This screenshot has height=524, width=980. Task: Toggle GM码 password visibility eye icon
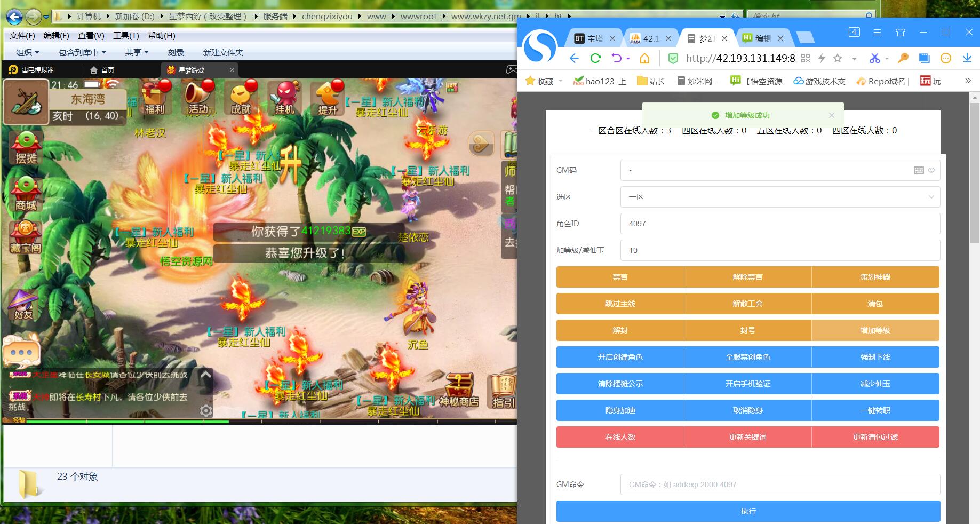(x=931, y=171)
